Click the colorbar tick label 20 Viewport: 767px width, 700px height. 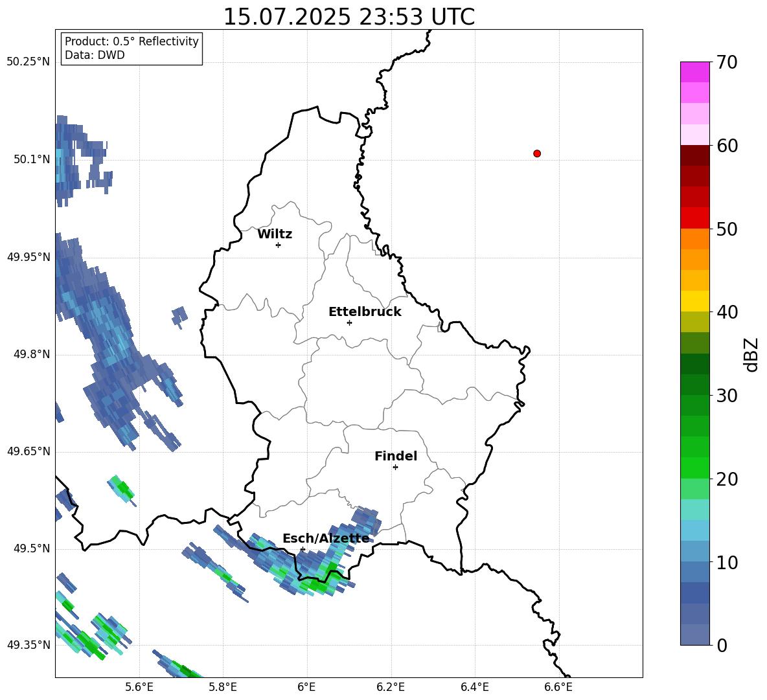pyautogui.click(x=727, y=479)
